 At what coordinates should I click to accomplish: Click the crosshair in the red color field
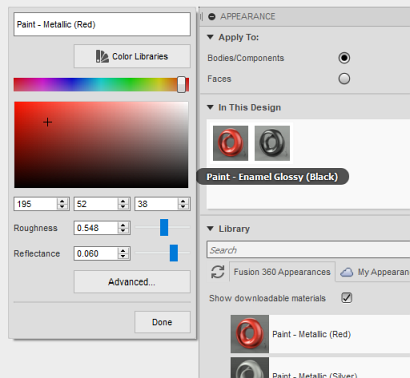coord(48,122)
